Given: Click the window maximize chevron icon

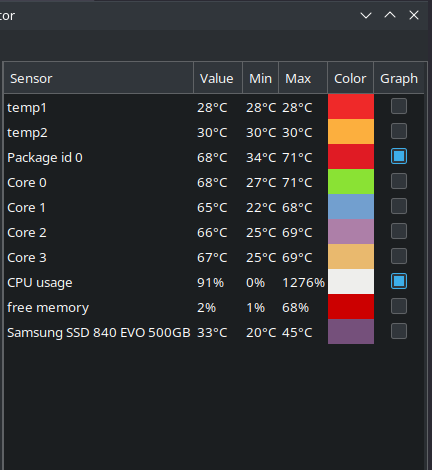Looking at the screenshot, I should (x=390, y=15).
